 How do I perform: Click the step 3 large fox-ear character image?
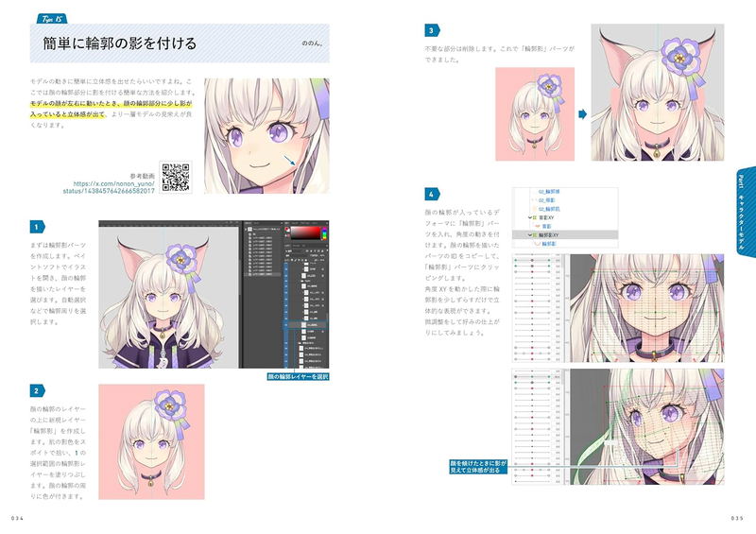657,92
